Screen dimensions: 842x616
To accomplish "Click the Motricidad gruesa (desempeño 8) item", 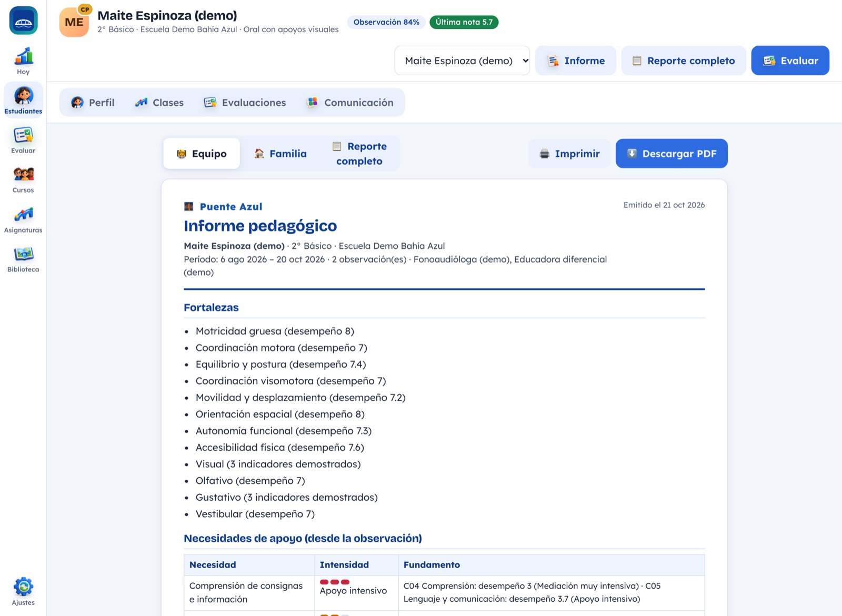I will pos(275,331).
